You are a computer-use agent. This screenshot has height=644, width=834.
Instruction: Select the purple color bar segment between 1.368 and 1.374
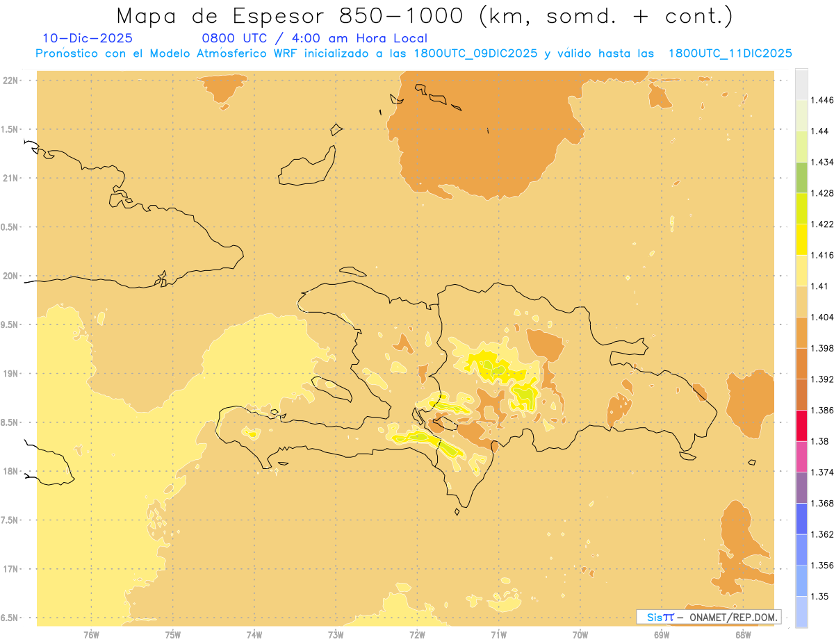point(801,488)
